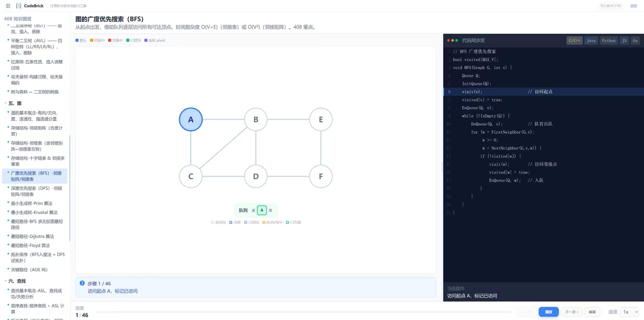
Task: Switch code view to Python tab
Action: click(x=609, y=40)
